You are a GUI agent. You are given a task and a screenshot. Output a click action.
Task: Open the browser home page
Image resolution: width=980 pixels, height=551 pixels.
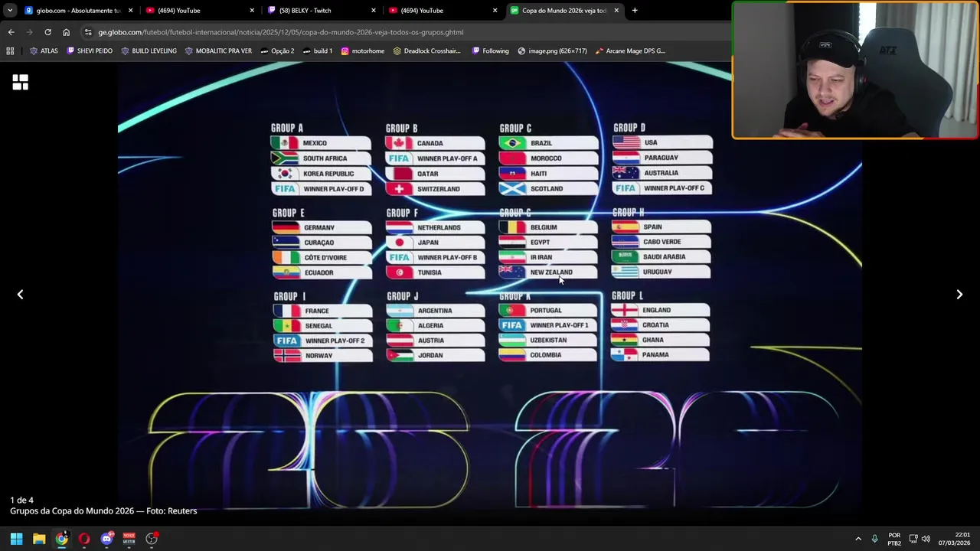(66, 32)
